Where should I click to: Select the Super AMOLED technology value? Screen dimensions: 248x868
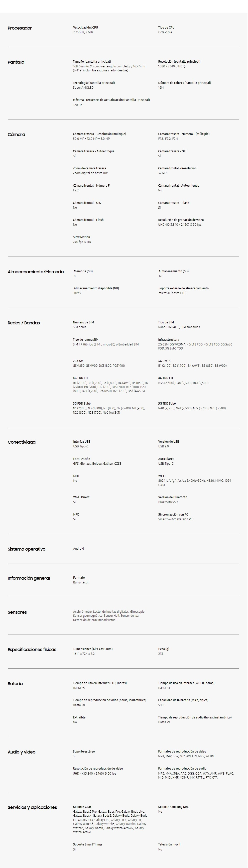click(83, 88)
